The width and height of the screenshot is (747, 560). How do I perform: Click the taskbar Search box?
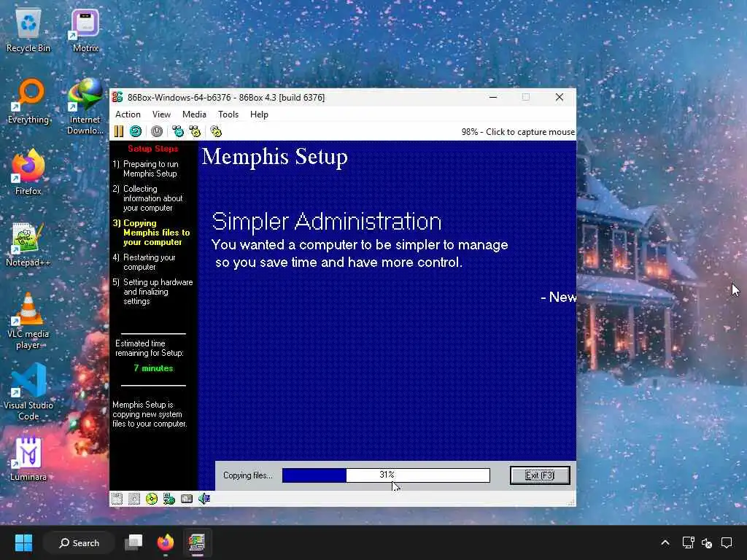[x=79, y=542]
